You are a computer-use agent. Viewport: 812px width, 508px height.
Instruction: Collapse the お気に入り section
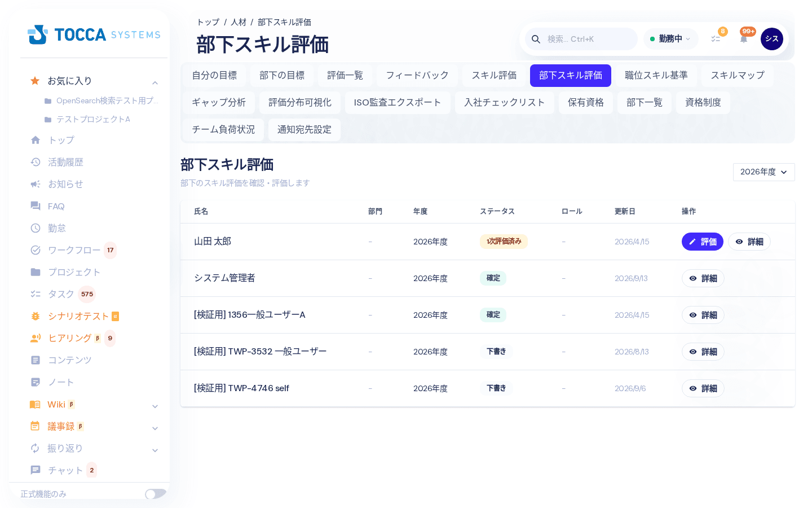[x=155, y=82]
